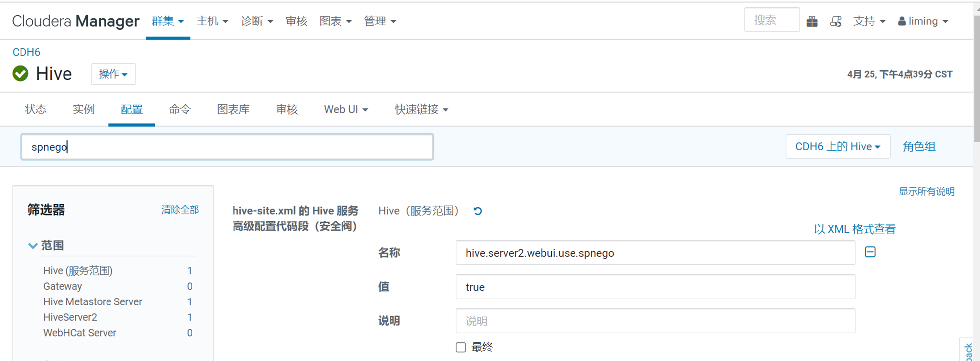Expand the 快速链接 quick links dropdown
Viewport: 980px width, 361px height.
(421, 109)
